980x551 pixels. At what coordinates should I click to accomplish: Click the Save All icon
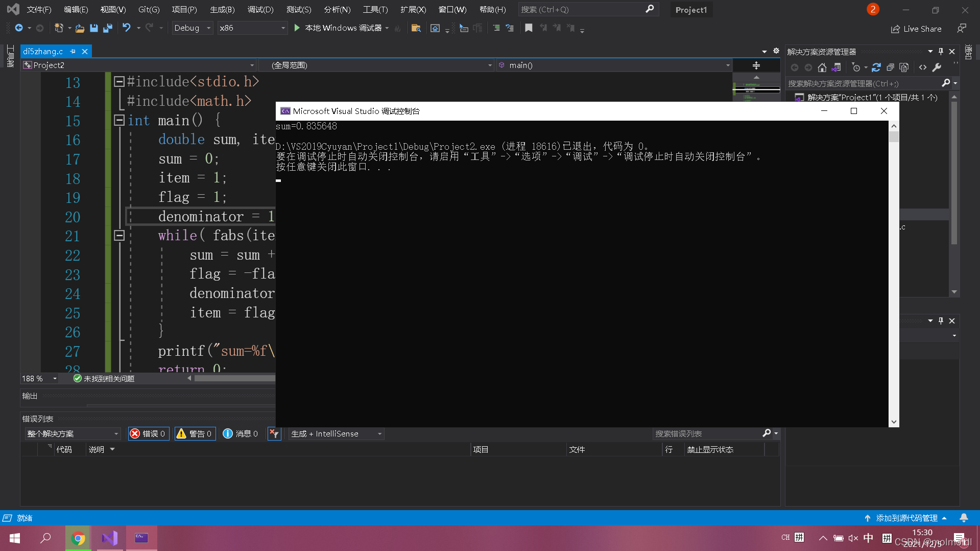107,28
